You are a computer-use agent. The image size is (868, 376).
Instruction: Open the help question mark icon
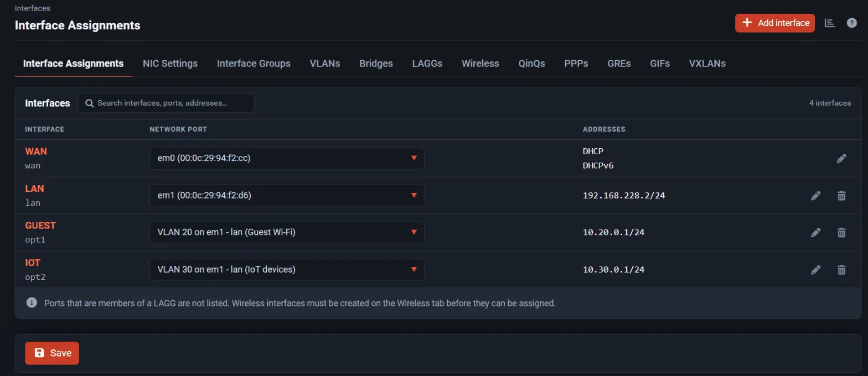pos(852,23)
